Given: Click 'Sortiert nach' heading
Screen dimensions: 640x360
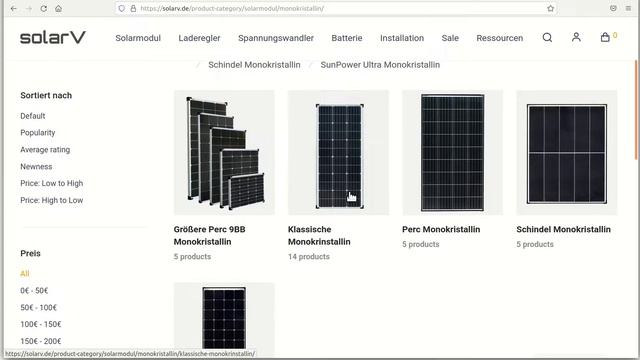Looking at the screenshot, I should [x=46, y=96].
